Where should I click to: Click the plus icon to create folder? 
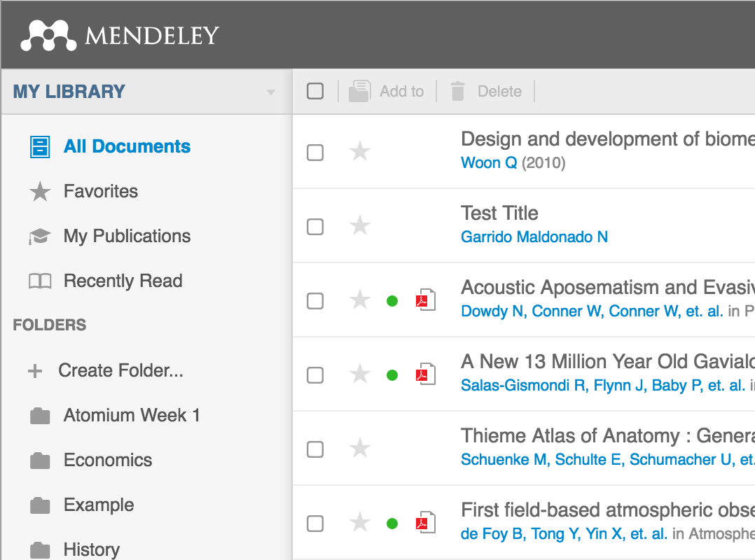(35, 371)
